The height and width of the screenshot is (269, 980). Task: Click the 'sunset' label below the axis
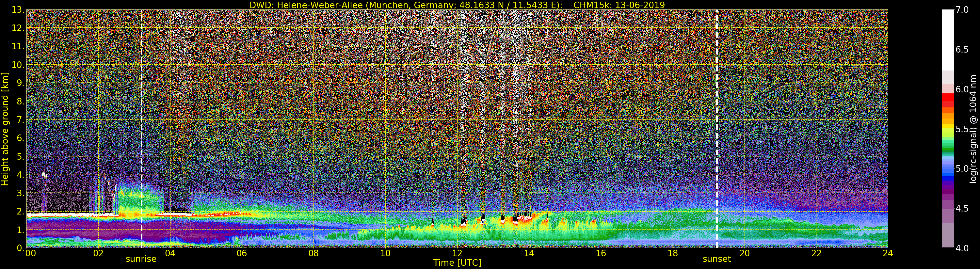tap(717, 259)
